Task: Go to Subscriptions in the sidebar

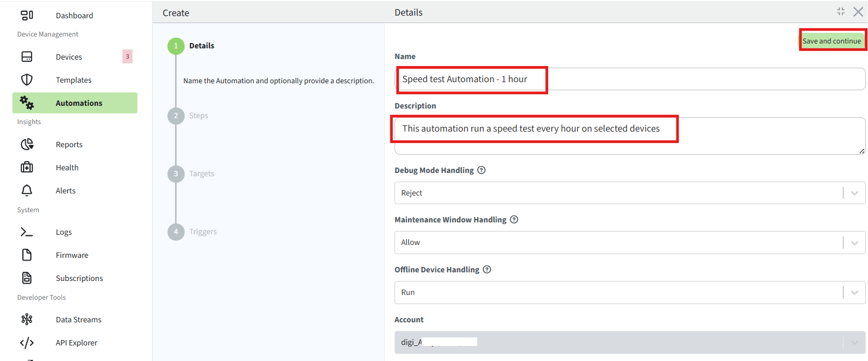Action: pos(79,278)
